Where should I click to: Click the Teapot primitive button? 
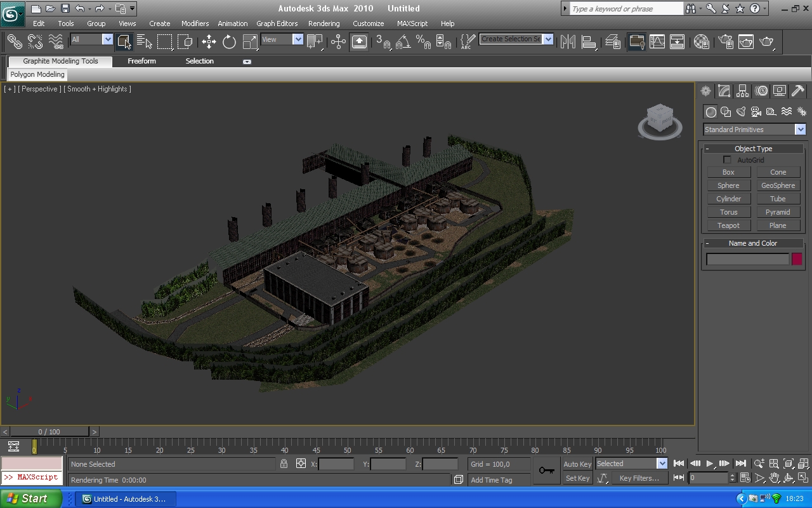coord(728,225)
